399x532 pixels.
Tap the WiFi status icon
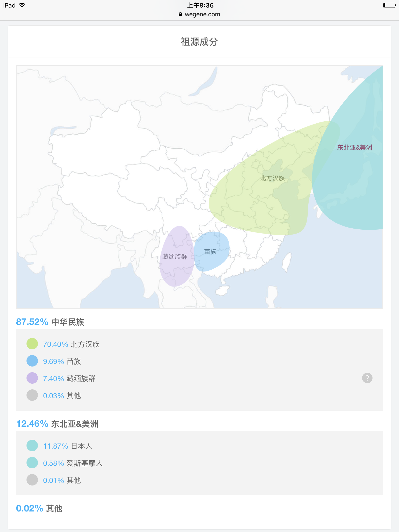click(22, 5)
